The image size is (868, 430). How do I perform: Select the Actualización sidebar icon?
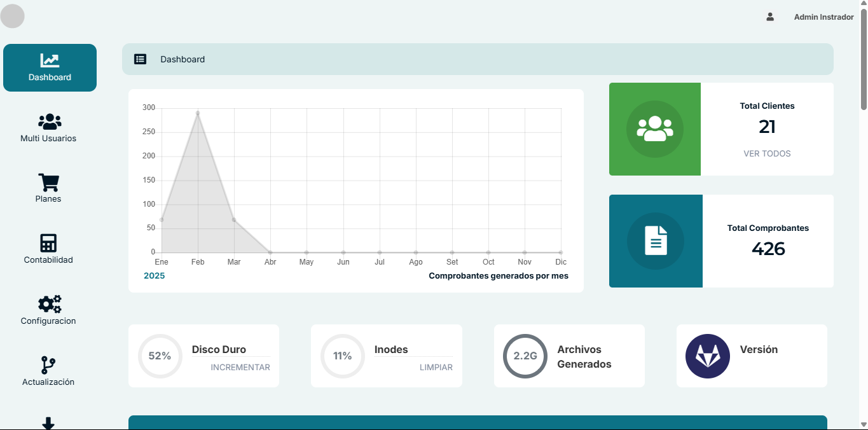click(48, 366)
